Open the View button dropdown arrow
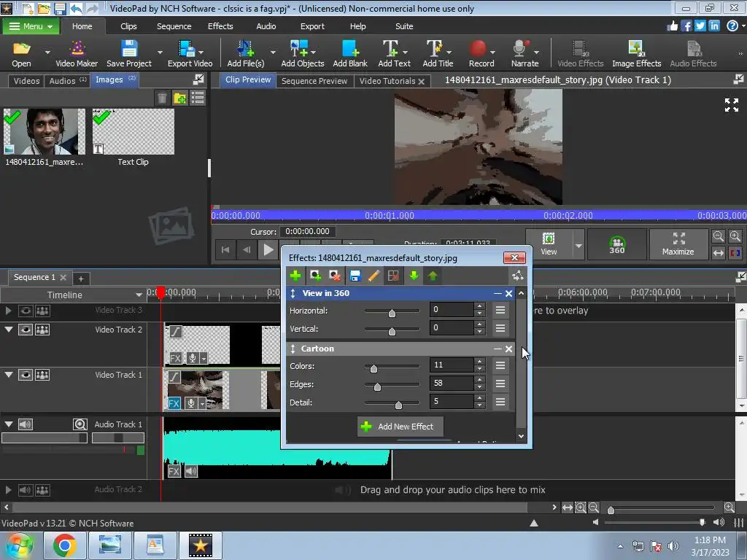Viewport: 747px width, 560px height. coord(578,246)
